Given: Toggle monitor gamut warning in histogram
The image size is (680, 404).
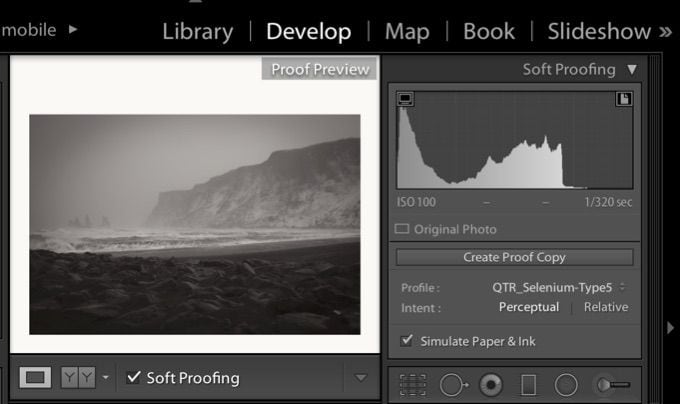Looking at the screenshot, I should coord(405,99).
